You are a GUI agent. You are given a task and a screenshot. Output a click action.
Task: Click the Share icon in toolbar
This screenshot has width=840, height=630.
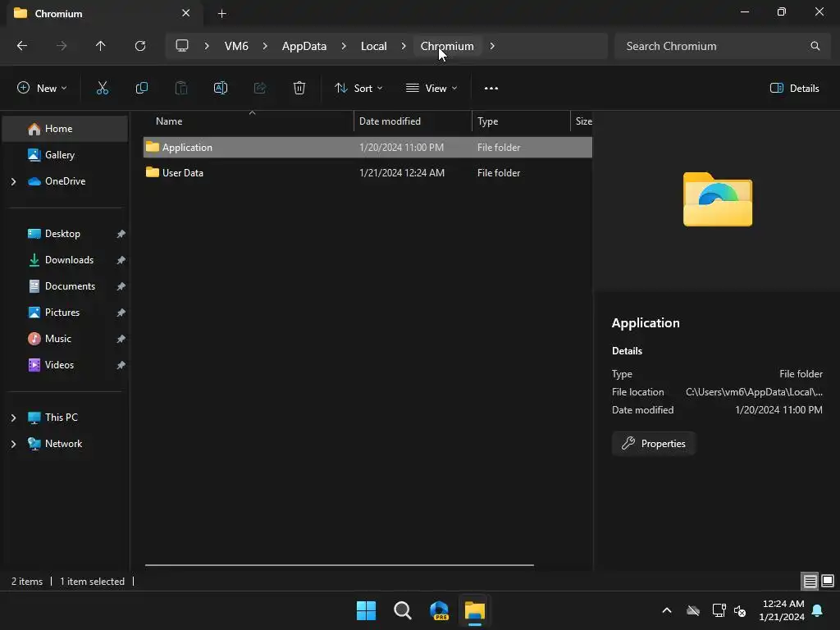click(260, 88)
